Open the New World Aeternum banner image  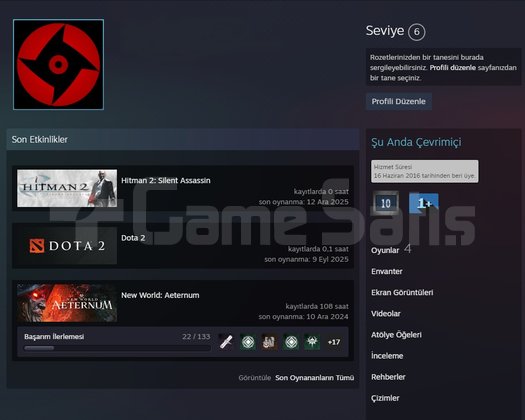[x=67, y=303]
